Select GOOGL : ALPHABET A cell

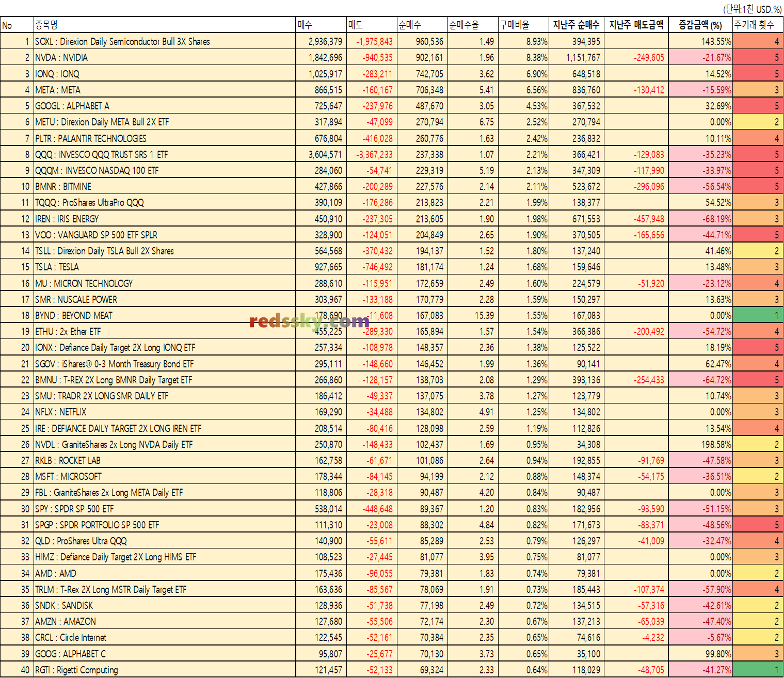165,106
